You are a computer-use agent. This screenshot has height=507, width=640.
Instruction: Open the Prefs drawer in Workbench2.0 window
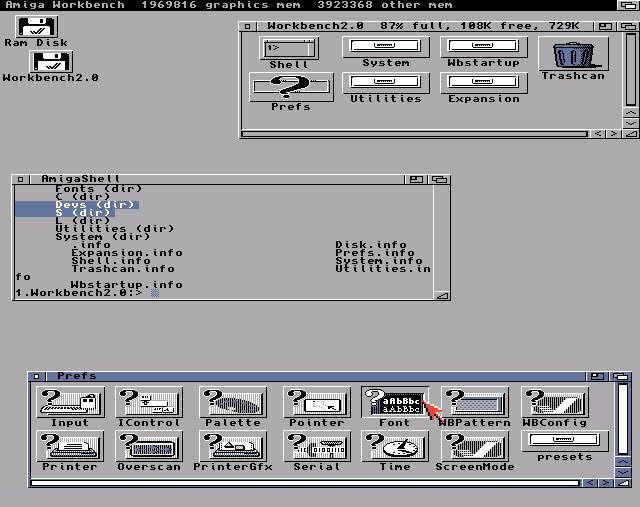pyautogui.click(x=291, y=87)
